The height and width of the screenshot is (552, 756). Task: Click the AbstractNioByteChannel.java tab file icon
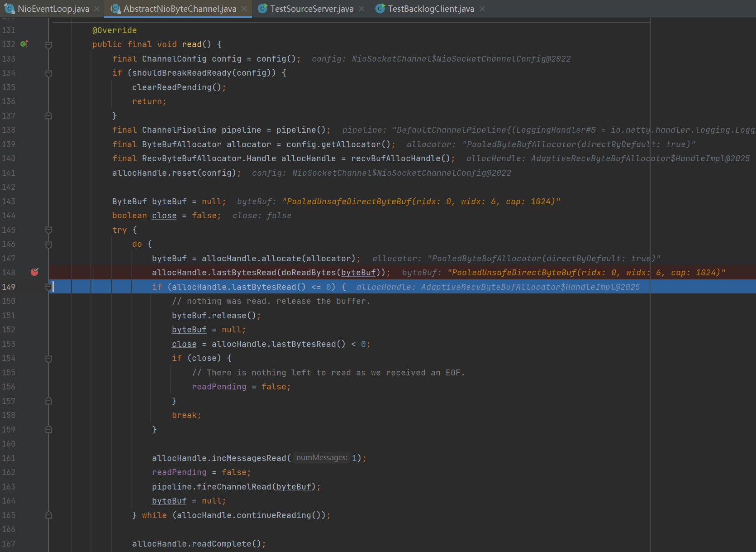pos(116,9)
